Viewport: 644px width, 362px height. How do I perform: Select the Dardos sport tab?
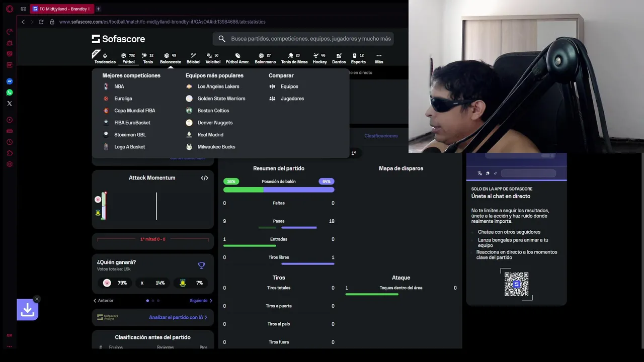point(339,58)
